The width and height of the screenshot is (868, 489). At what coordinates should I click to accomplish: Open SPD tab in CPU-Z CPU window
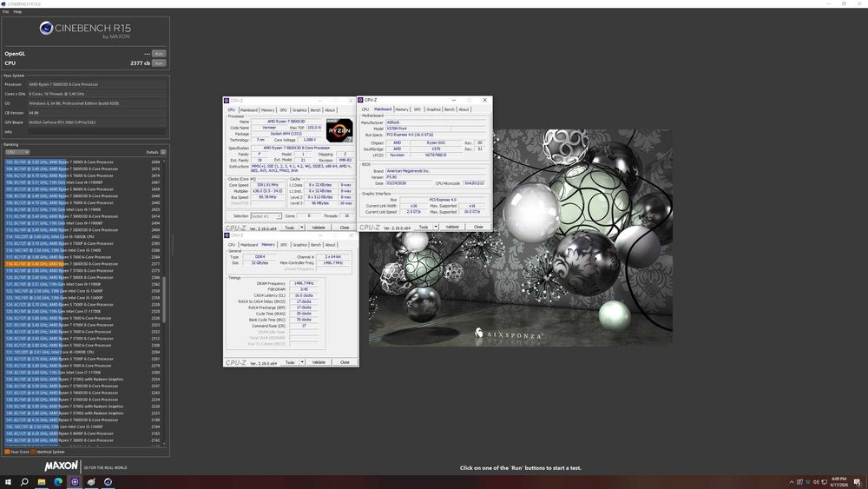tap(284, 109)
